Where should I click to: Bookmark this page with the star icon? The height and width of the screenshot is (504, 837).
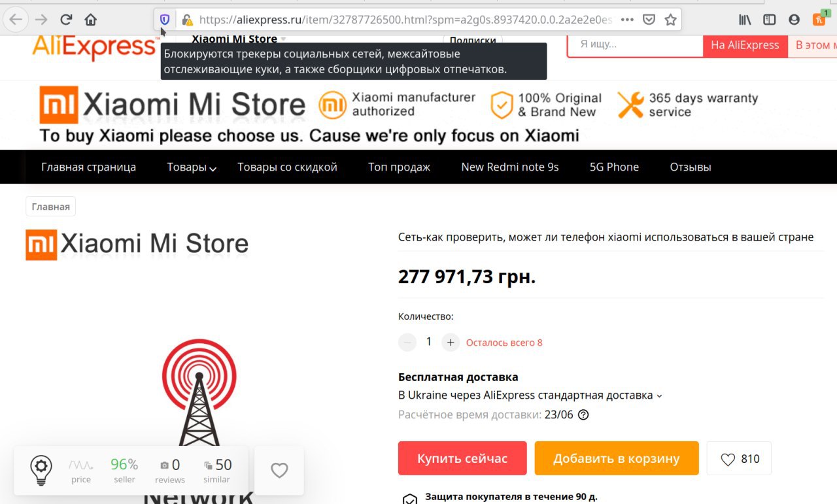point(670,20)
